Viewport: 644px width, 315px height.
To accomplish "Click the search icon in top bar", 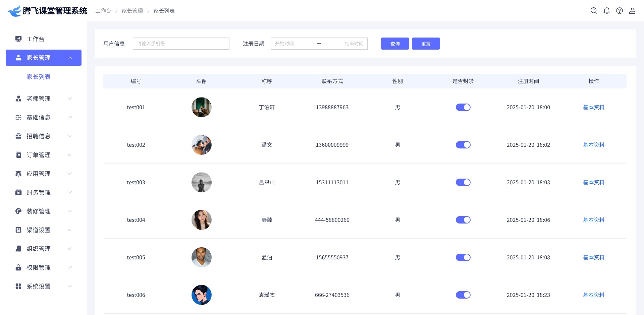I will click(x=594, y=11).
